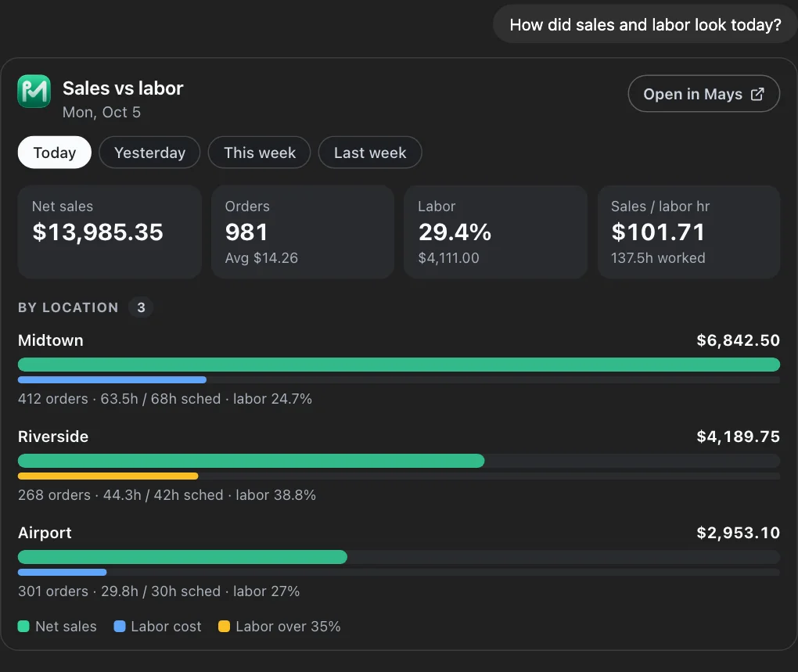Click the 'Net sales' legend label

pyautogui.click(x=66, y=626)
